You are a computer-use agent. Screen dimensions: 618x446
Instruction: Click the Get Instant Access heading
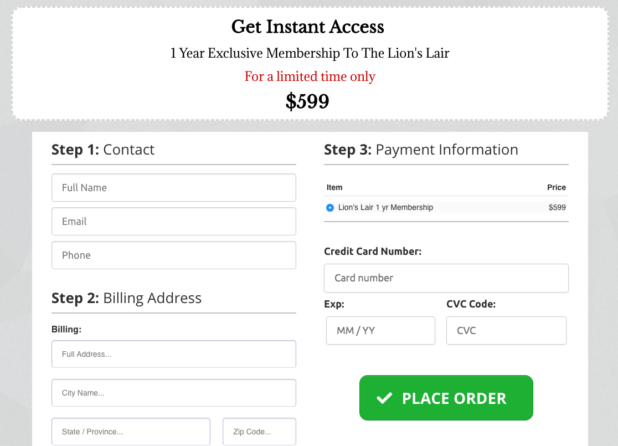[308, 27]
